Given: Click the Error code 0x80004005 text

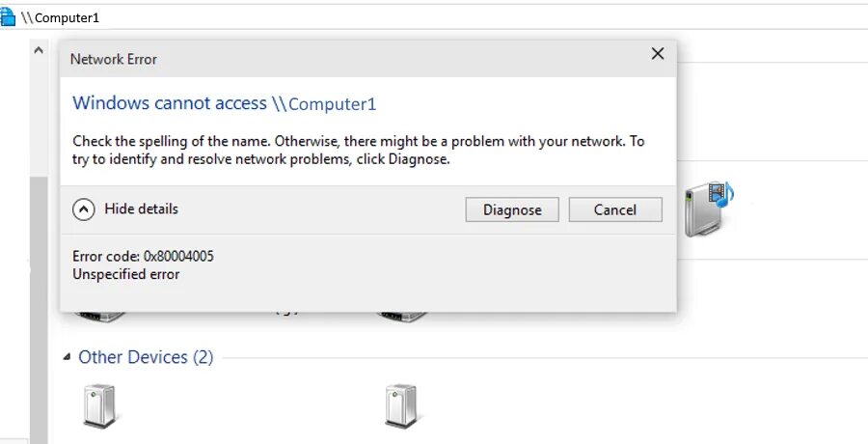Looking at the screenshot, I should coord(143,256).
